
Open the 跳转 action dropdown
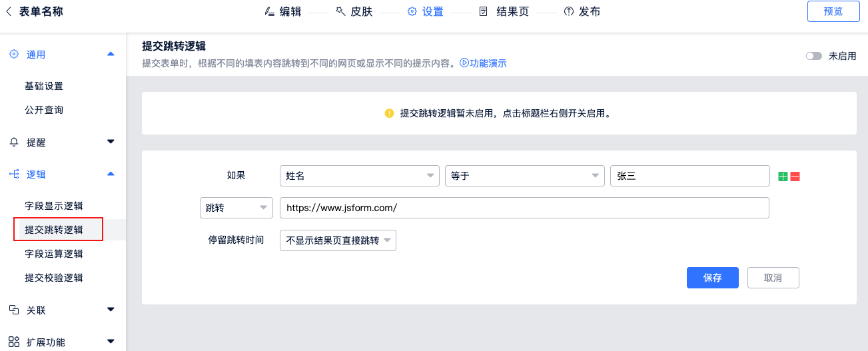click(236, 208)
